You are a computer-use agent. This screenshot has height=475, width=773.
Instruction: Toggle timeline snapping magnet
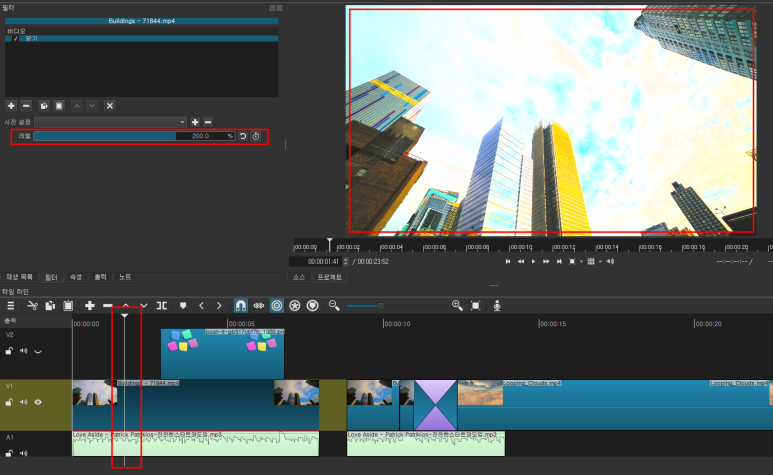[x=241, y=306]
